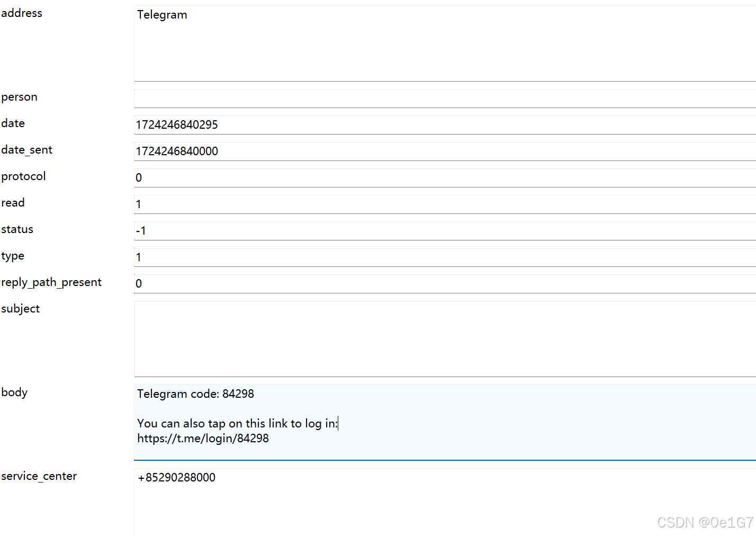Click the type value field
This screenshot has width=756, height=536.
445,257
